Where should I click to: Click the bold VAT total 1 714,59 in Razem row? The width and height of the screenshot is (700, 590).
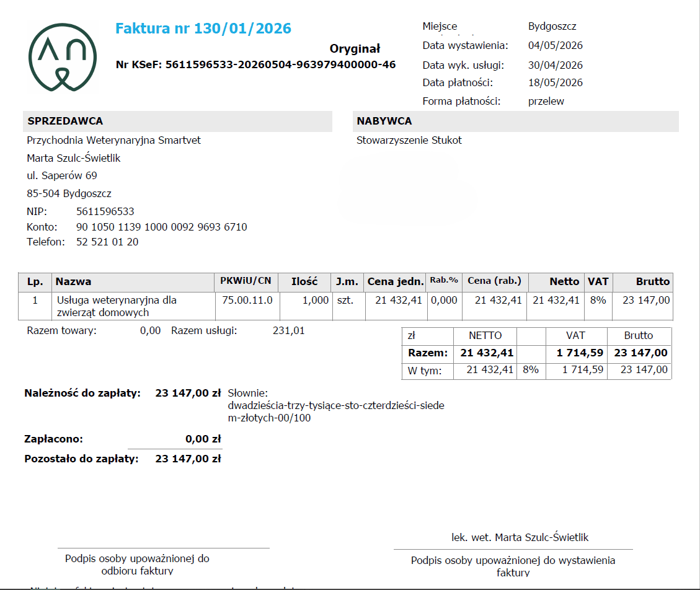coord(580,353)
